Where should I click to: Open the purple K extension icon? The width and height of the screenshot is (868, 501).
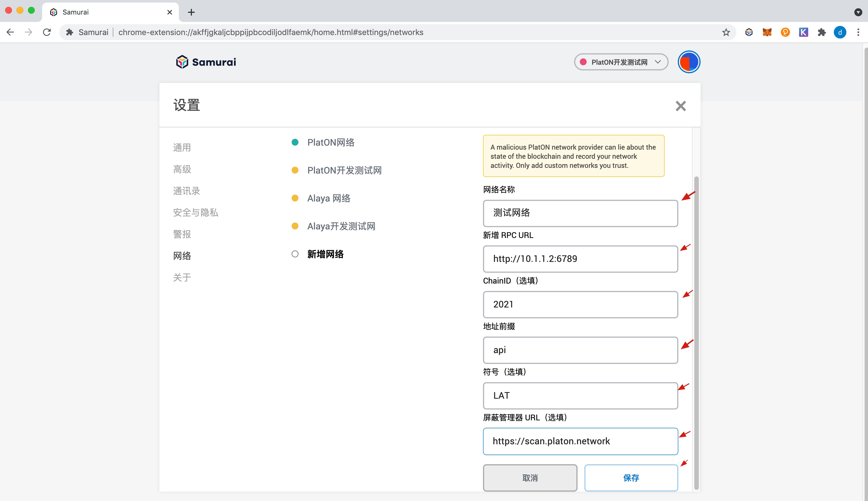(803, 32)
